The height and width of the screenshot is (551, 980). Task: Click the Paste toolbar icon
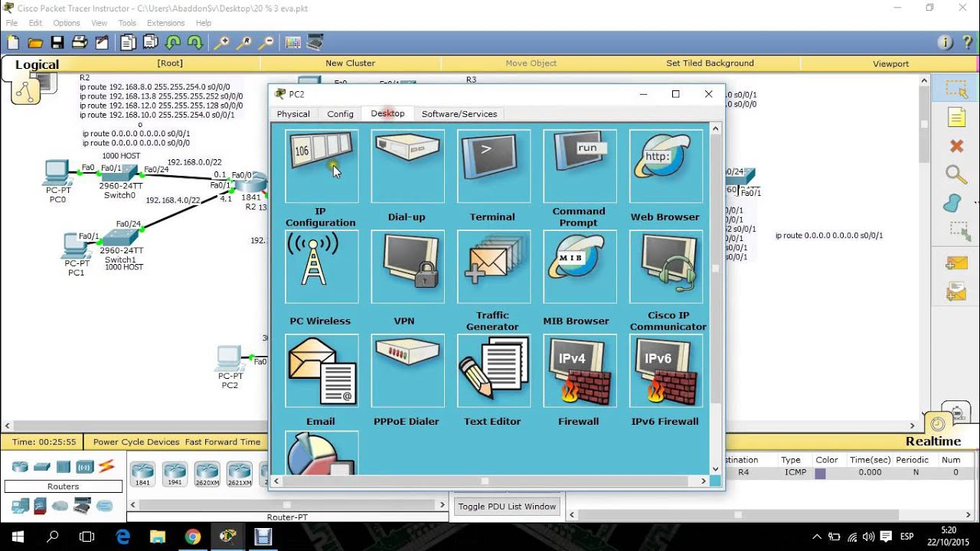point(150,43)
